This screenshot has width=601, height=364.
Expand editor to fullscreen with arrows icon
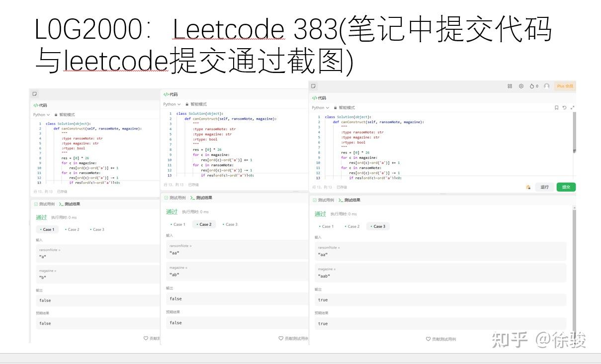573,107
